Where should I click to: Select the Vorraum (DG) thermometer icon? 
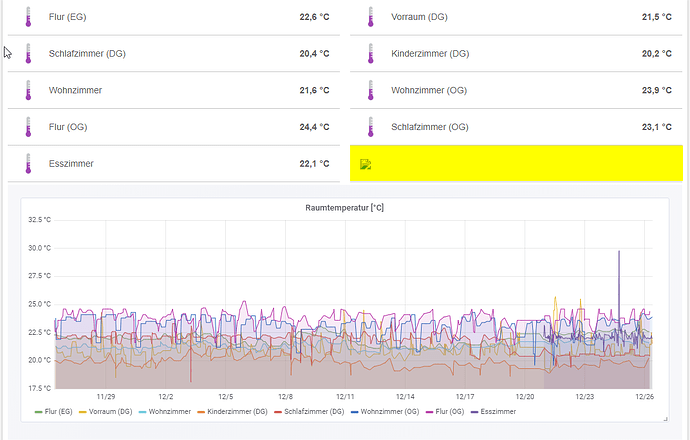pos(369,17)
